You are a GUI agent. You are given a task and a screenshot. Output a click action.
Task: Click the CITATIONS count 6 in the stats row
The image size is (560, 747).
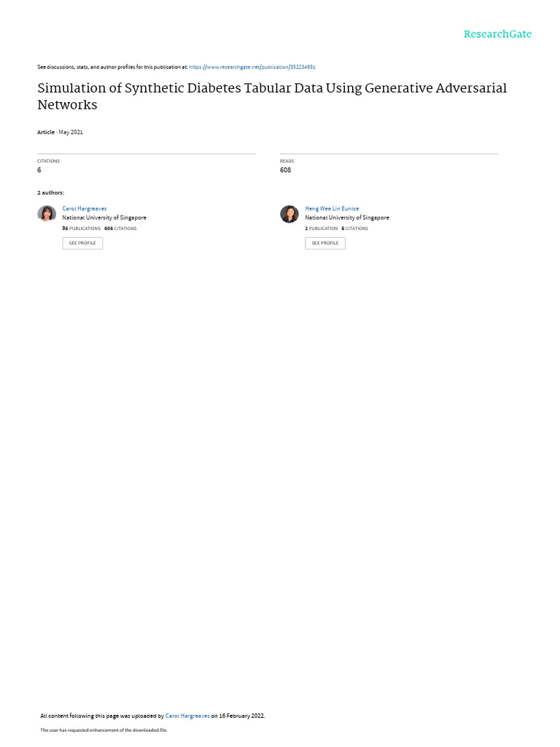click(39, 170)
